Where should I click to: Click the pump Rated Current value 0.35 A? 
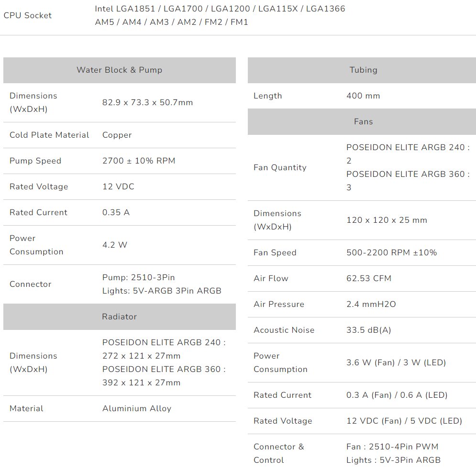(116, 212)
